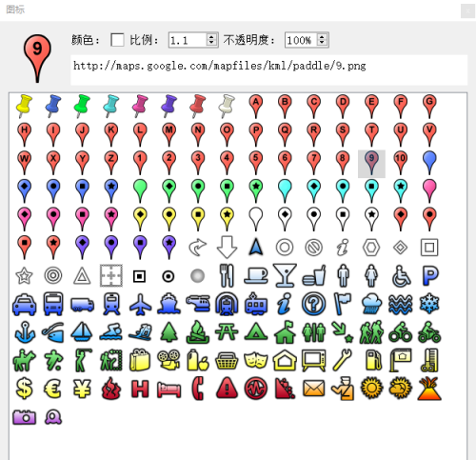476x460 pixels.
Task: Select the blue taxi cab icon
Action: [25, 304]
